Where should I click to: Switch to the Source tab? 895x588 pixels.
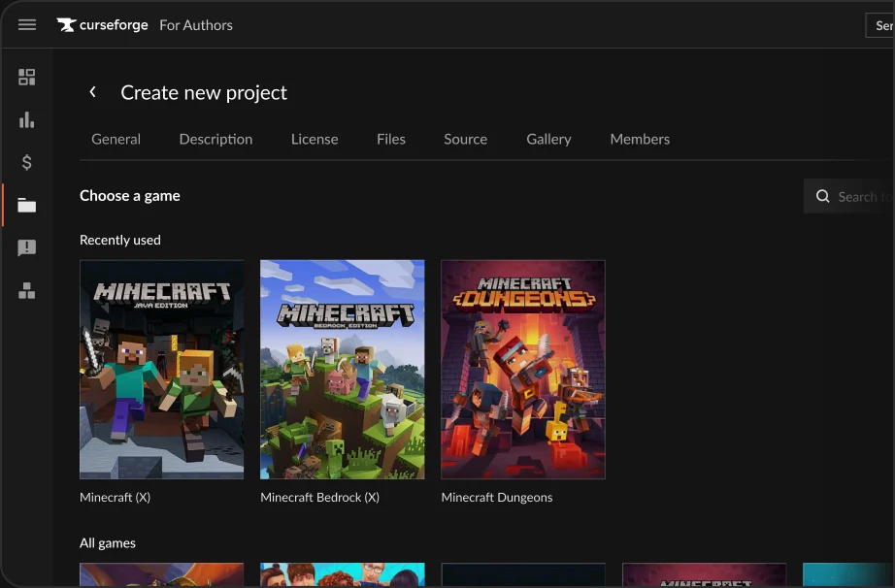tap(466, 139)
